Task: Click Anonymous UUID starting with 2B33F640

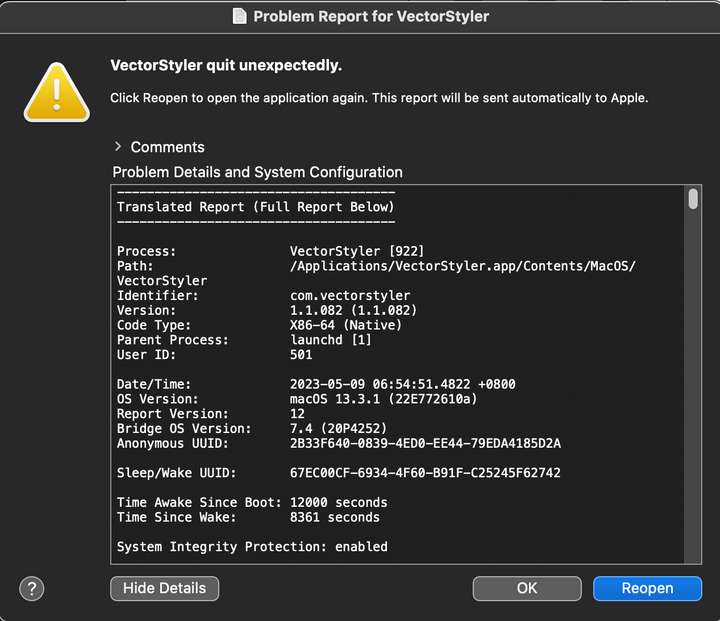Action: 425,443
